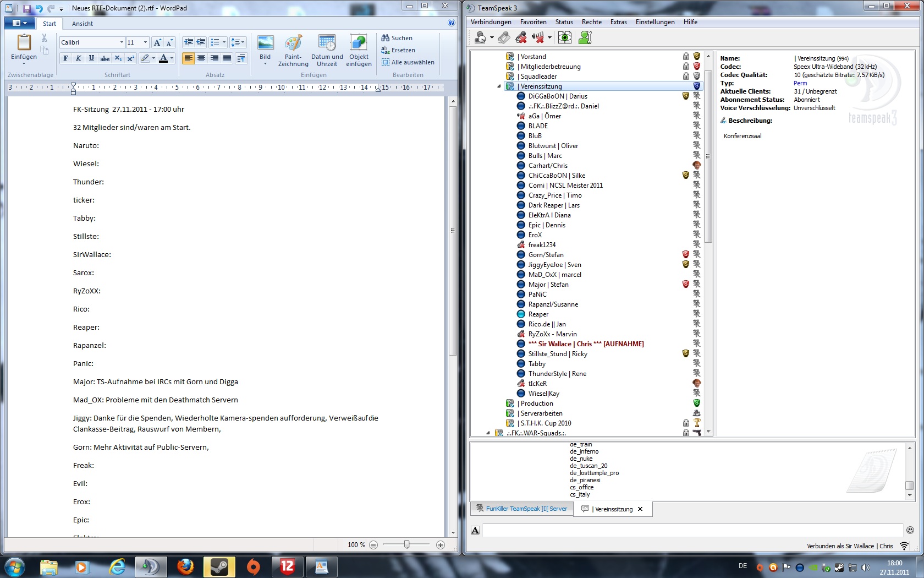Collapse the Vereinssitzung channel tree
The width and height of the screenshot is (924, 578).
point(499,86)
